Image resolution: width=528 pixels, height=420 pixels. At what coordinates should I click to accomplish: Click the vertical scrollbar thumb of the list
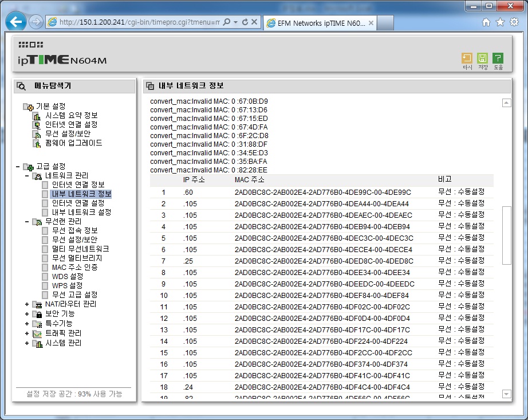pos(506,235)
